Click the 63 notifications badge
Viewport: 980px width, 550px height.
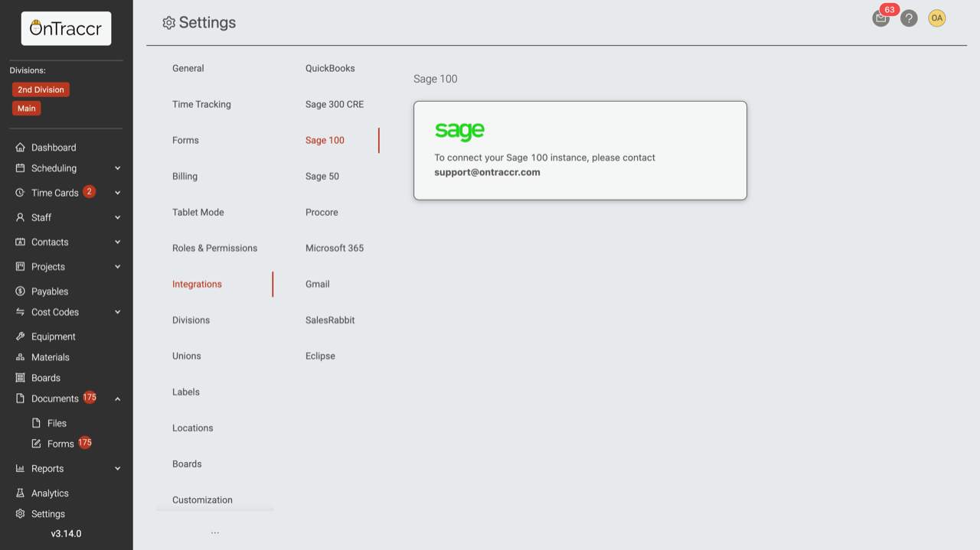click(x=889, y=10)
